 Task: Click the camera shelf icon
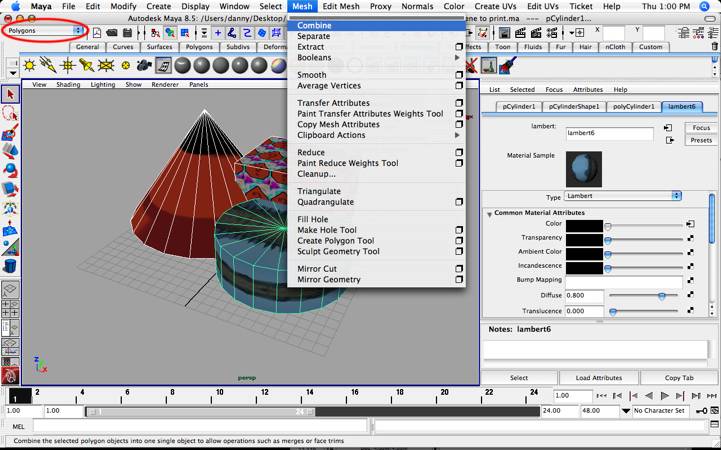point(144,65)
